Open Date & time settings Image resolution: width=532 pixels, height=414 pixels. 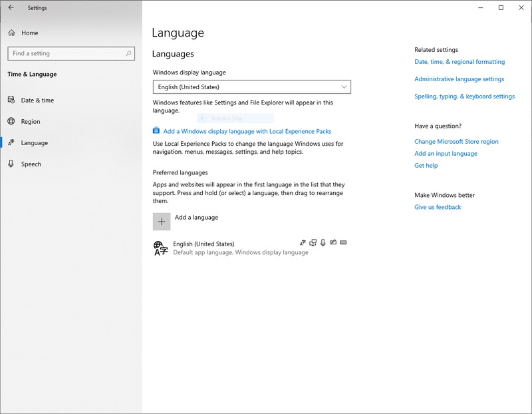point(37,101)
